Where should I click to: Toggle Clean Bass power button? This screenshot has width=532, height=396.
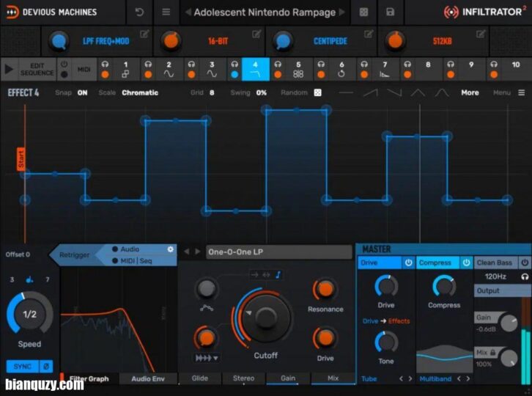tap(525, 263)
